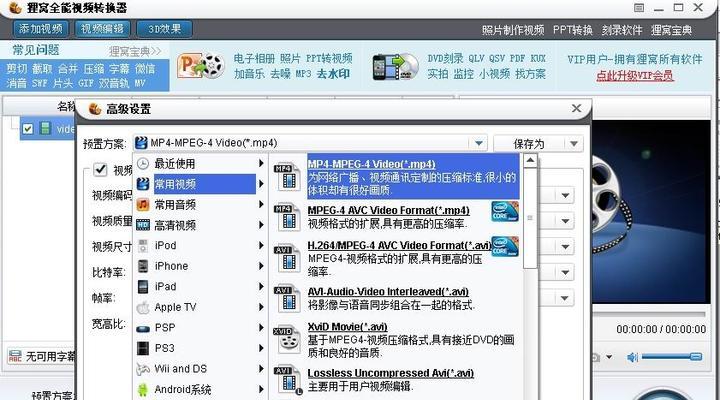
Task: Click the 点此升级VIP会员 link
Action: pos(635,75)
